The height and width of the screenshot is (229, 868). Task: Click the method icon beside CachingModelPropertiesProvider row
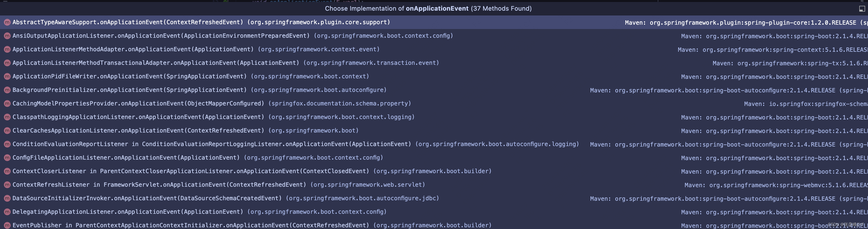tap(7, 103)
